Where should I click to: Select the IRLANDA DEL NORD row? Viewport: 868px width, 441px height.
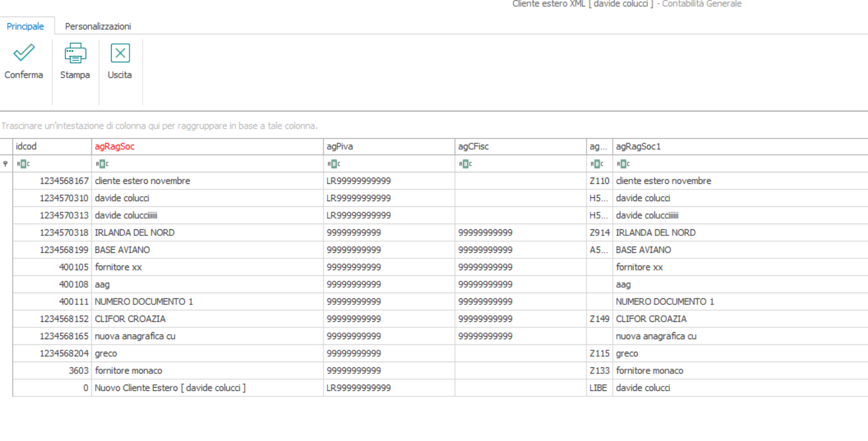(440, 233)
